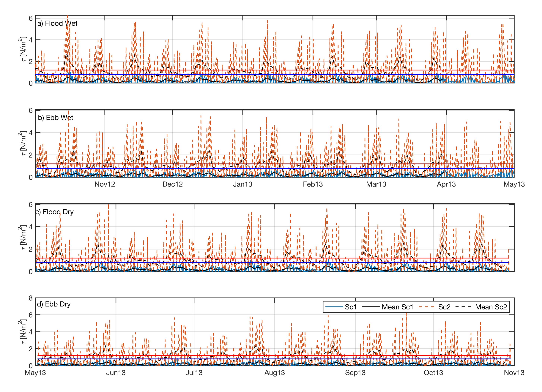Click the Dec12 x-axis tick label
Viewport: 542px width, 392px height.
tap(173, 184)
